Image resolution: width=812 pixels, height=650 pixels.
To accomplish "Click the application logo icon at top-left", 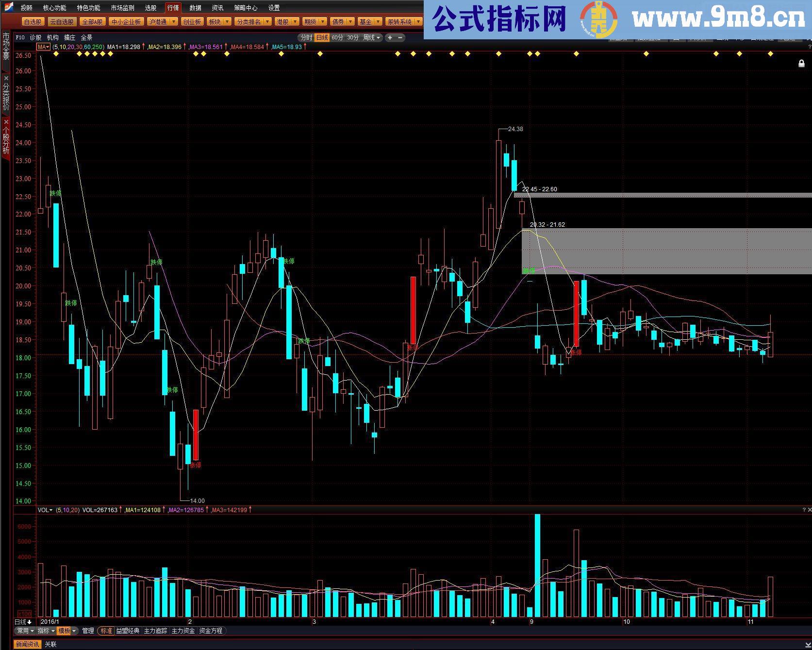I will 8,7.
